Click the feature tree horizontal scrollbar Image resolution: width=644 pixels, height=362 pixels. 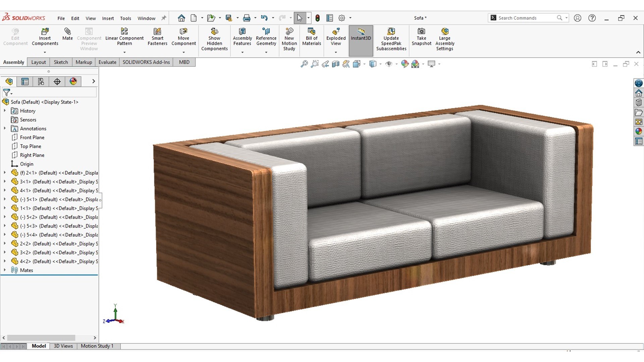pyautogui.click(x=41, y=338)
